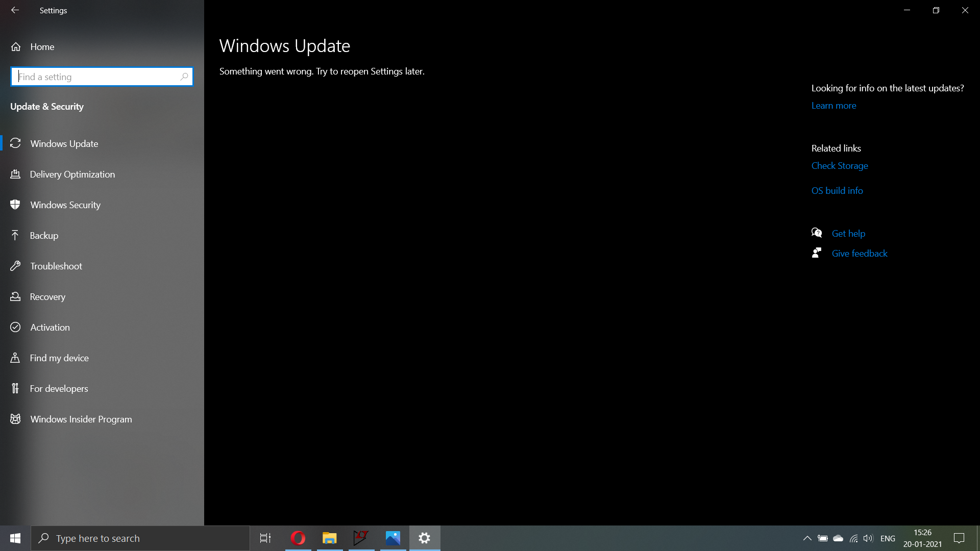The image size is (980, 551).
Task: Open the clock and date flyout
Action: coord(922,538)
